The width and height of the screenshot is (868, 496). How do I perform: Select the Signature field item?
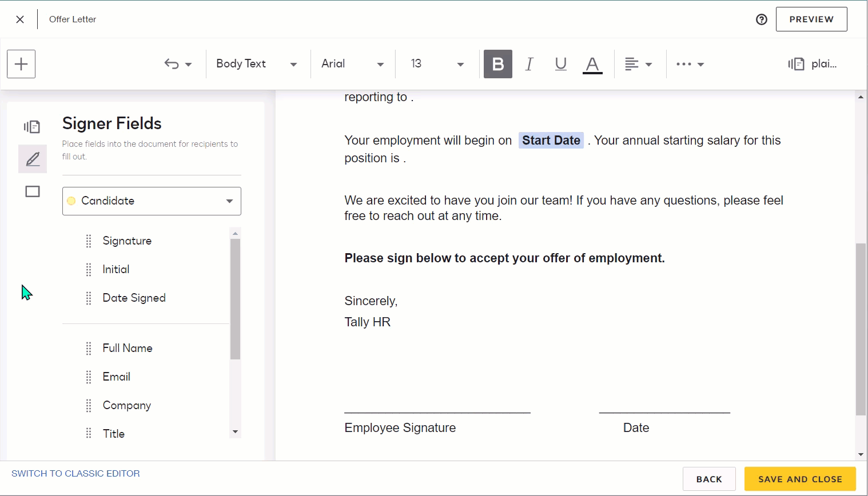click(127, 241)
